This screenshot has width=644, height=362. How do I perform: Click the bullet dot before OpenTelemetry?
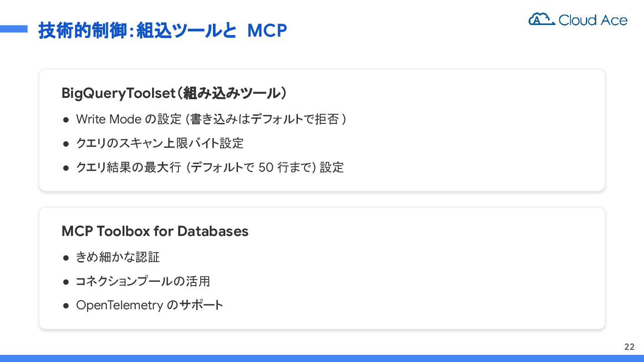66,306
